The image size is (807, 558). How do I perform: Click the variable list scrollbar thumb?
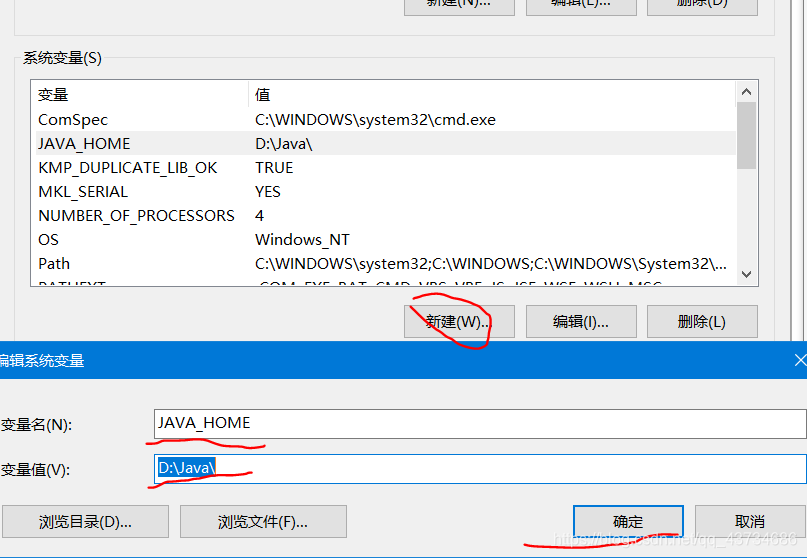(x=746, y=135)
